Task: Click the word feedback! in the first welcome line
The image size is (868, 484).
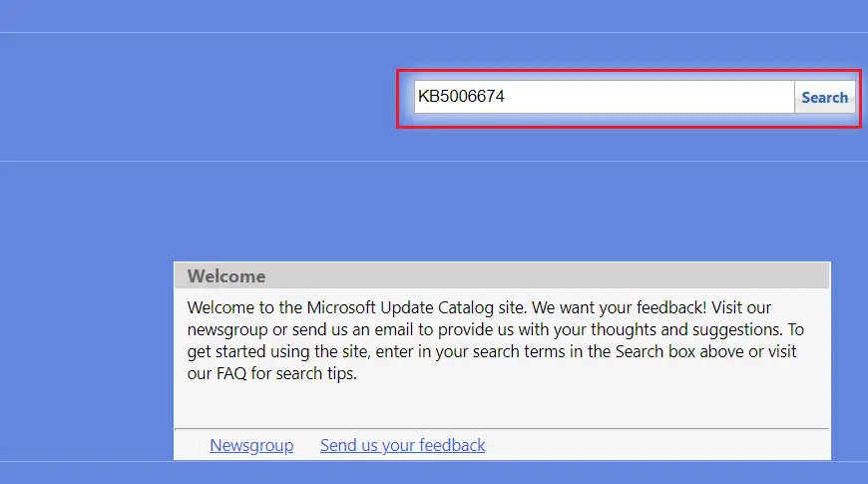Action: 671,307
